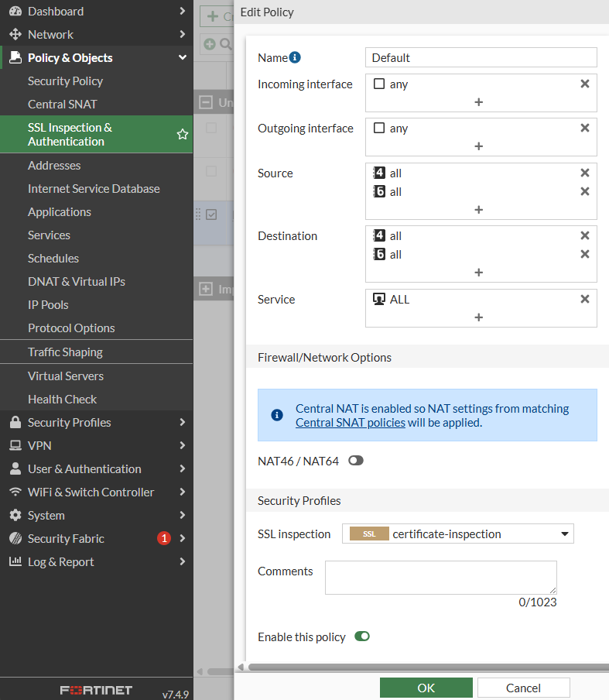Follow the Central SNAT policies link
609x700 pixels.
[351, 423]
